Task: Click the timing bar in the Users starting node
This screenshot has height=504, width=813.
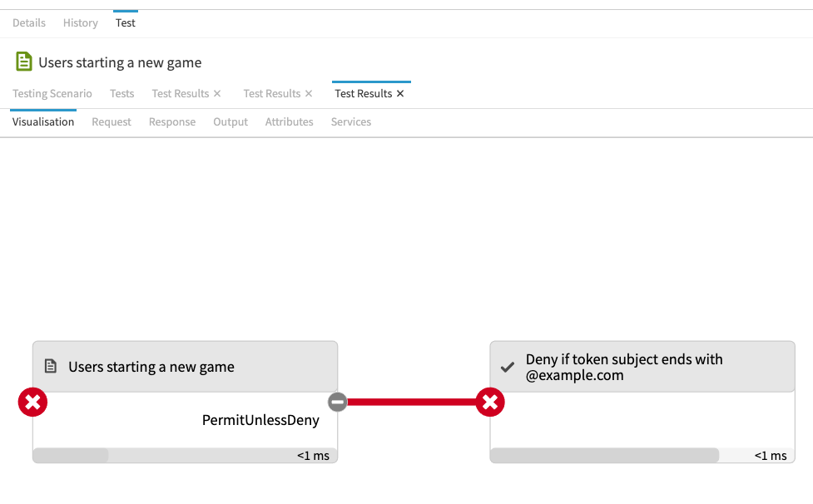Action: 71,456
